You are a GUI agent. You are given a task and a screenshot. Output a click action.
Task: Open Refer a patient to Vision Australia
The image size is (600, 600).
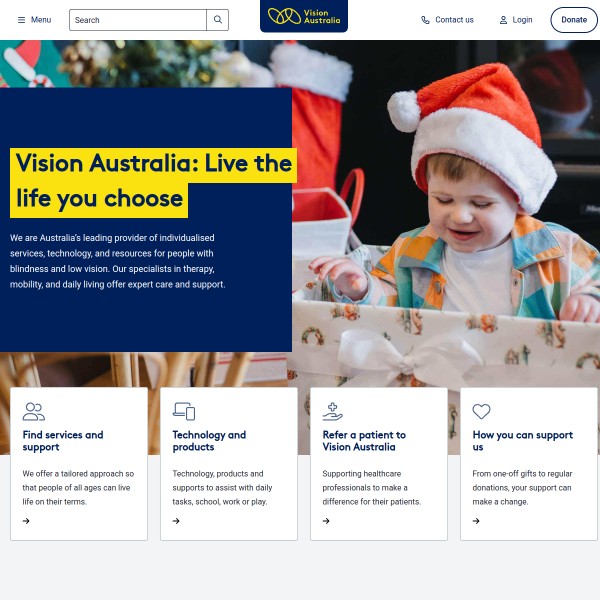pyautogui.click(x=364, y=441)
